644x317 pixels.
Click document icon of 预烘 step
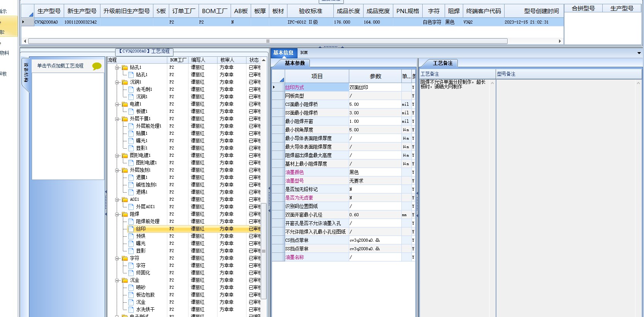click(131, 236)
